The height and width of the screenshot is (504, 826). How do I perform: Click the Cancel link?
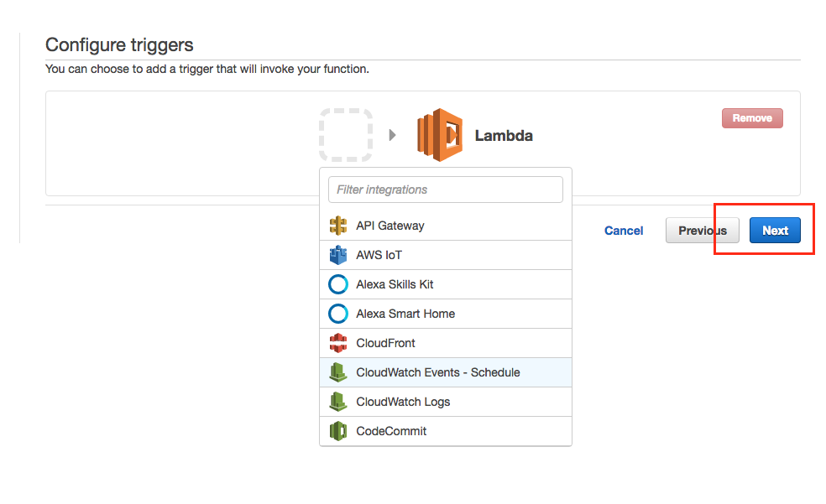pyautogui.click(x=624, y=231)
